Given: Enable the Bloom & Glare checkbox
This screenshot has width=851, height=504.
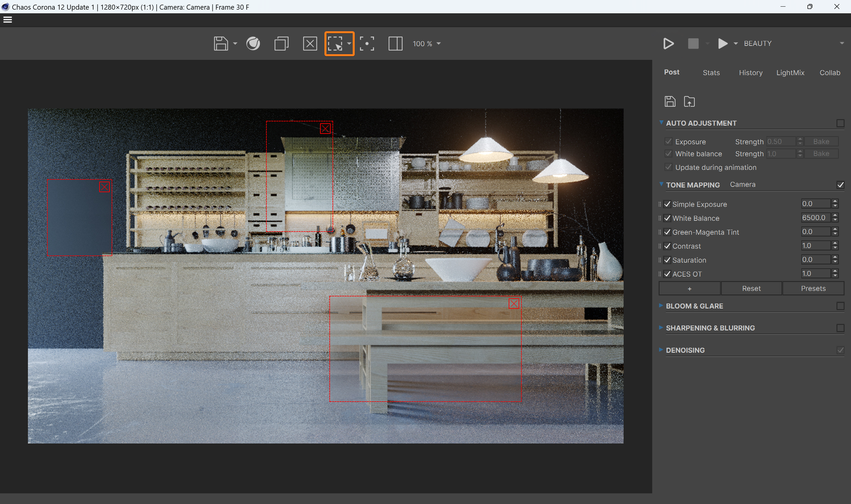Looking at the screenshot, I should 840,306.
